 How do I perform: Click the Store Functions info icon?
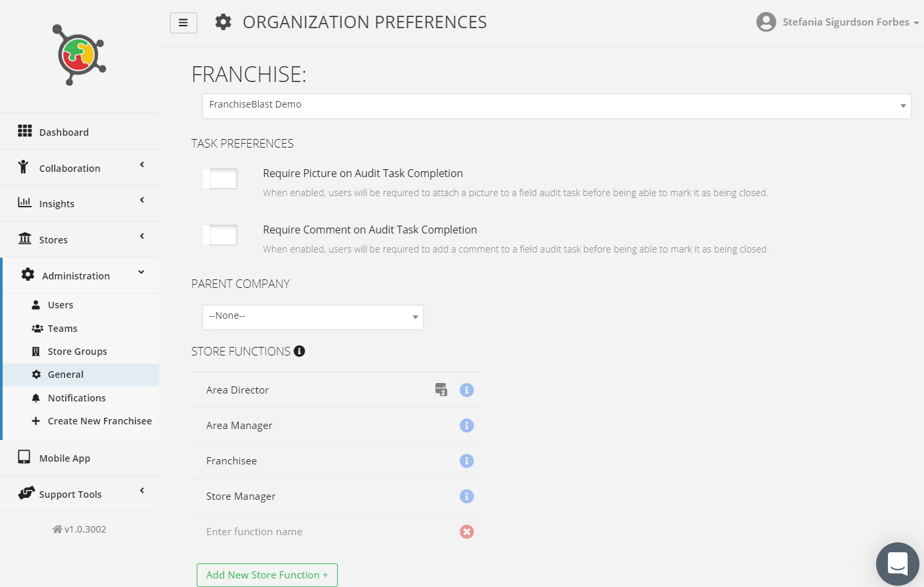[x=300, y=351]
